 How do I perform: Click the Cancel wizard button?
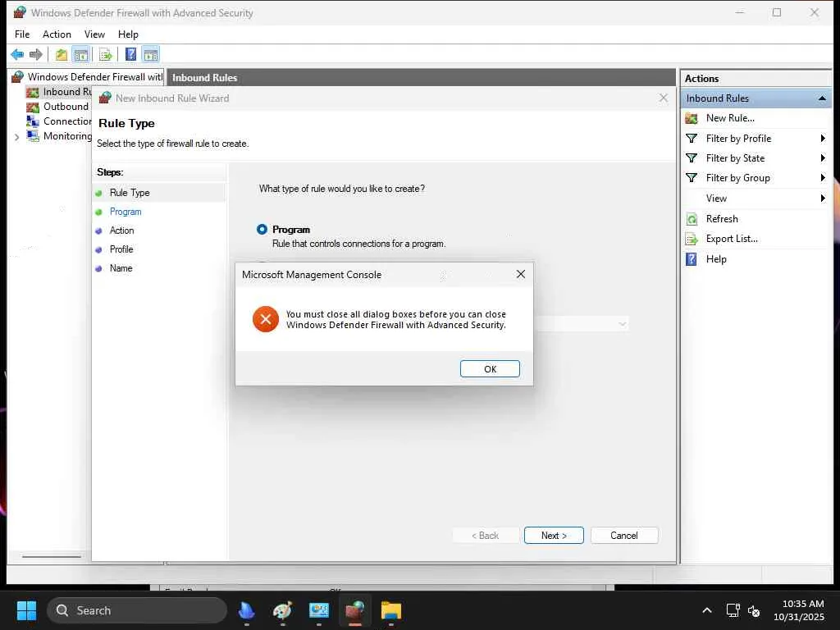[624, 535]
